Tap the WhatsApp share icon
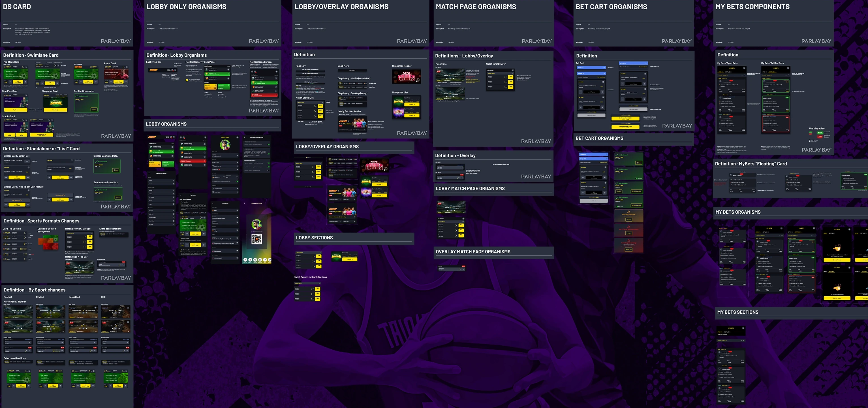Image resolution: width=868 pixels, height=408 pixels. coord(260,260)
